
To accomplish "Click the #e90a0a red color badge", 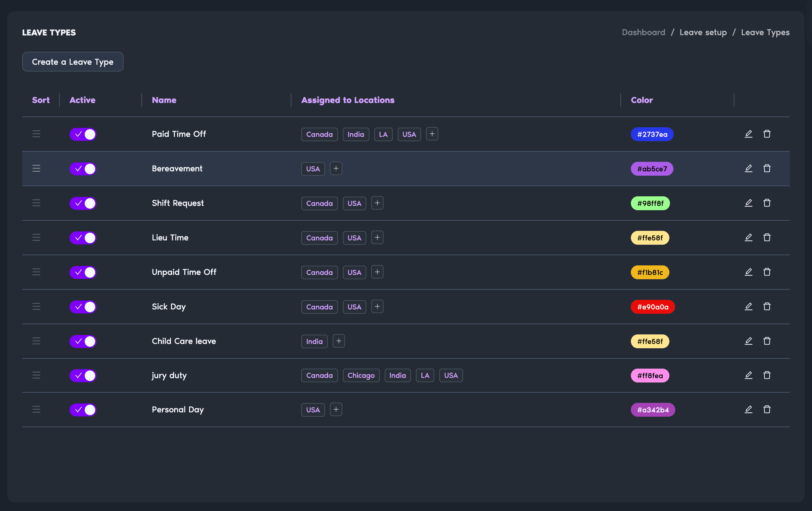I will (x=653, y=307).
